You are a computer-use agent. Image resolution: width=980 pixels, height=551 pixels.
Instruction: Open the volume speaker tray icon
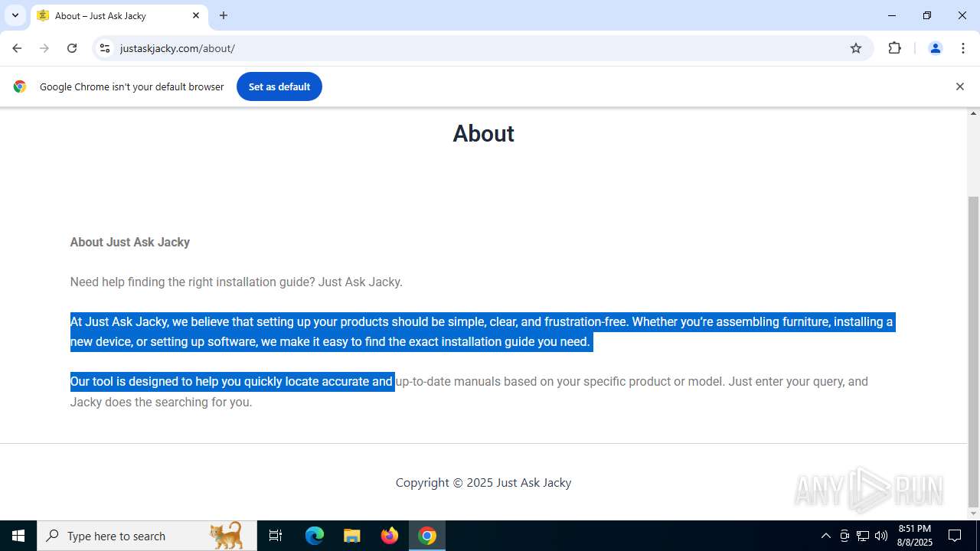pyautogui.click(x=881, y=536)
